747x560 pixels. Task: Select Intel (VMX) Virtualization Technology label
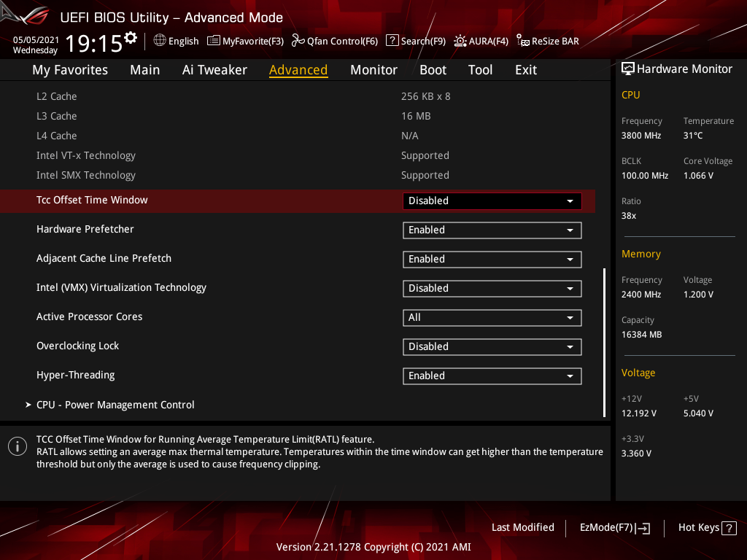[122, 287]
